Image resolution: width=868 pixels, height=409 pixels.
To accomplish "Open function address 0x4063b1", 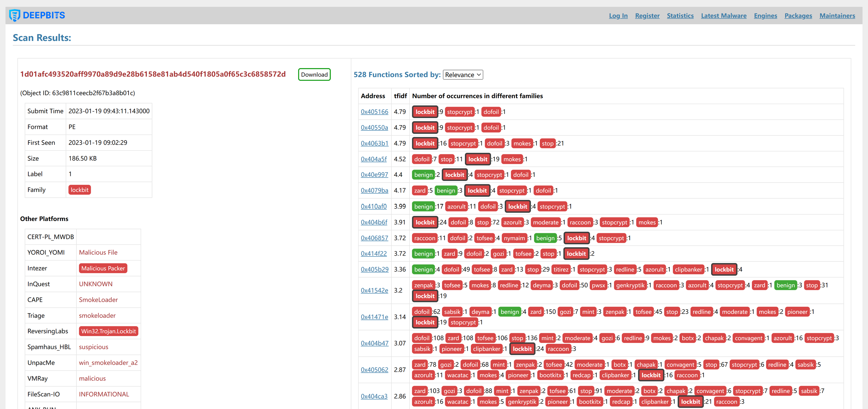I will (x=374, y=143).
